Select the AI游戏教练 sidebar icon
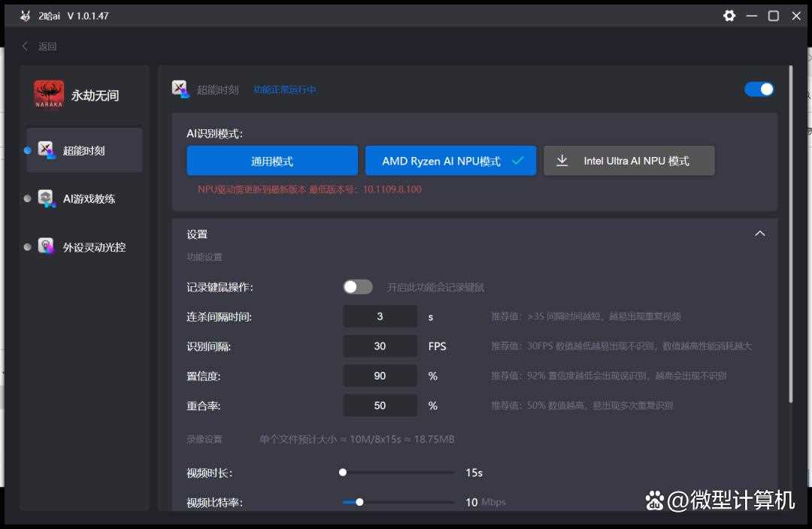Image resolution: width=812 pixels, height=529 pixels. pos(47,198)
